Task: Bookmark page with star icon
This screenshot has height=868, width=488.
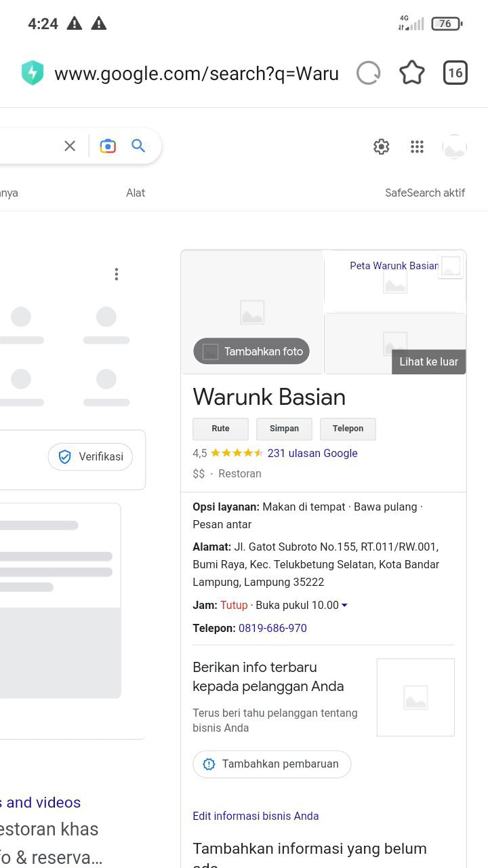Action: [x=411, y=73]
